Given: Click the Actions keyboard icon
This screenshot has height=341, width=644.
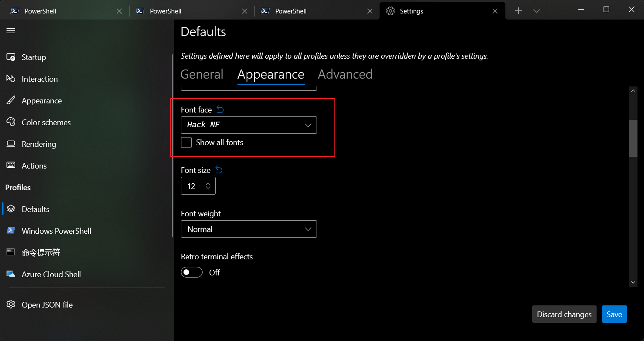Looking at the screenshot, I should click(11, 166).
